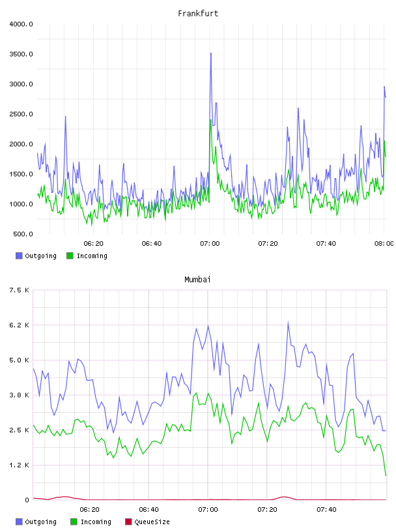This screenshot has height=532, width=396.
Task: Click the 4000.0 y-axis label in Frankfurt chart
Action: click(21, 24)
